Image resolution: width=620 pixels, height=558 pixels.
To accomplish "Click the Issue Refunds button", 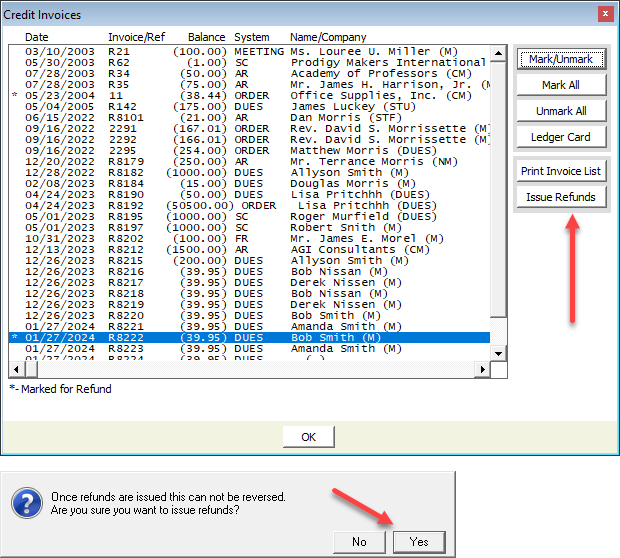I will 560,197.
